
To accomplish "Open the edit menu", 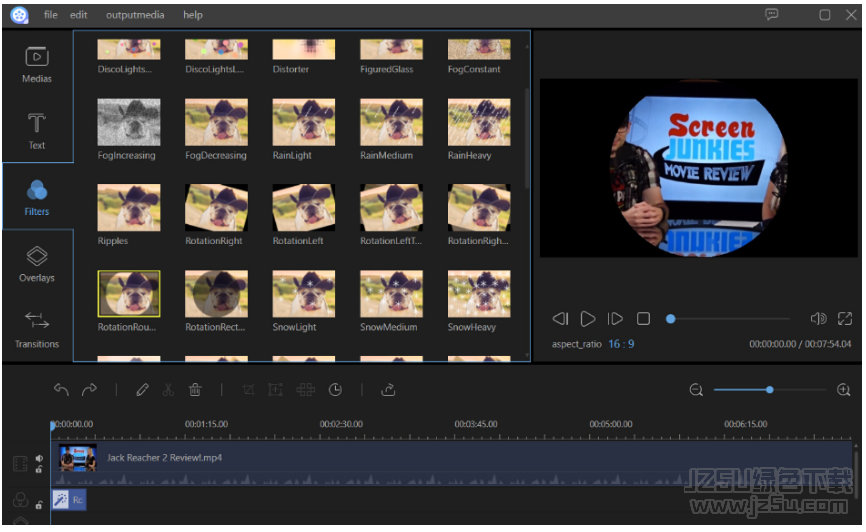I will click(78, 15).
